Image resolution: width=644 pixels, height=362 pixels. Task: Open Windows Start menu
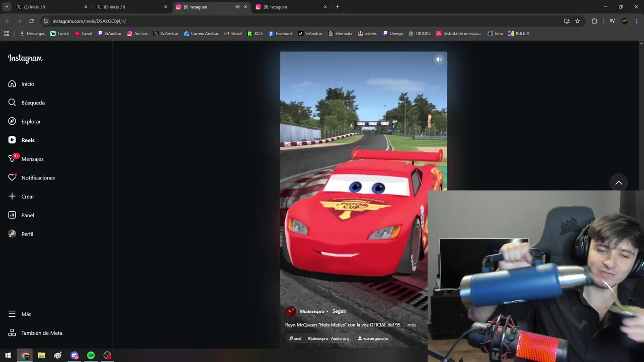click(x=8, y=355)
